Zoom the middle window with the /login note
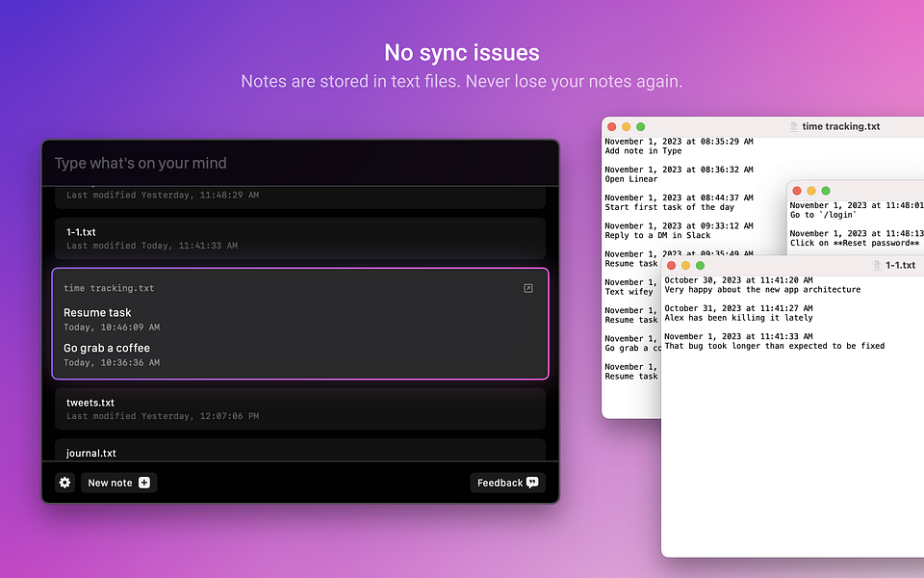The height and width of the screenshot is (578, 924). tap(826, 191)
